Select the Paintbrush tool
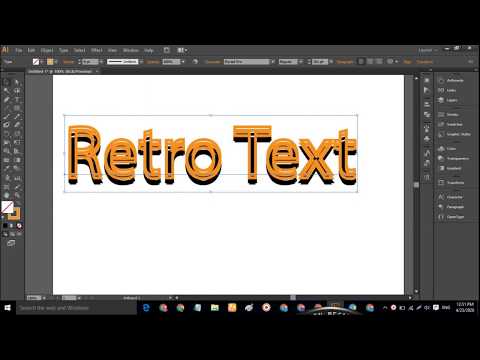Viewport: 480px width, 360px height. pyautogui.click(x=7, y=117)
